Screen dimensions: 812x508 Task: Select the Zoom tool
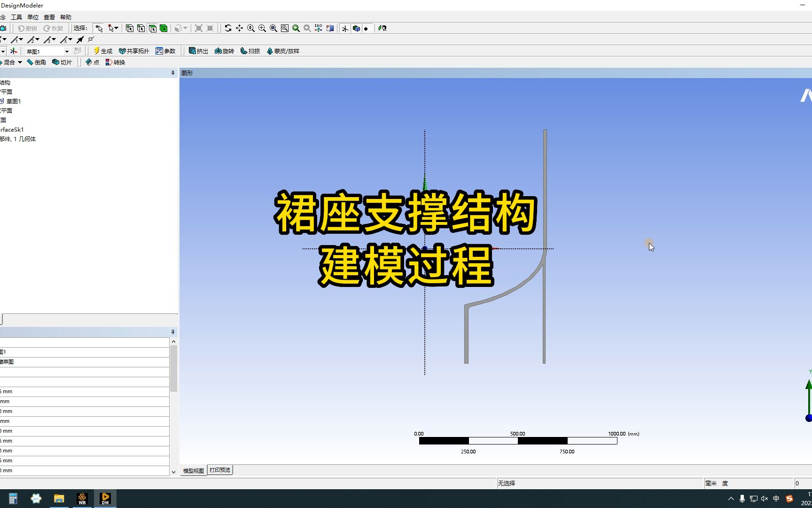pos(250,28)
